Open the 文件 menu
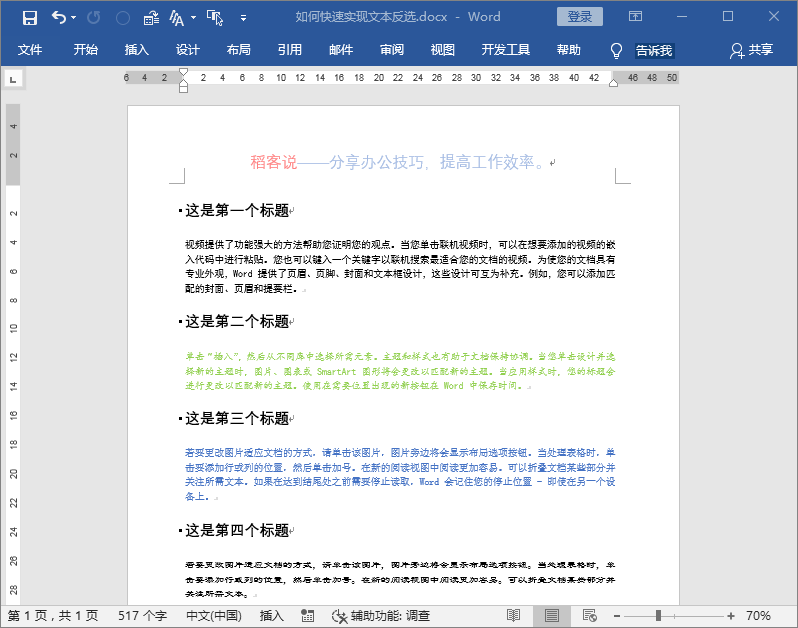This screenshot has height=628, width=798. [x=30, y=50]
